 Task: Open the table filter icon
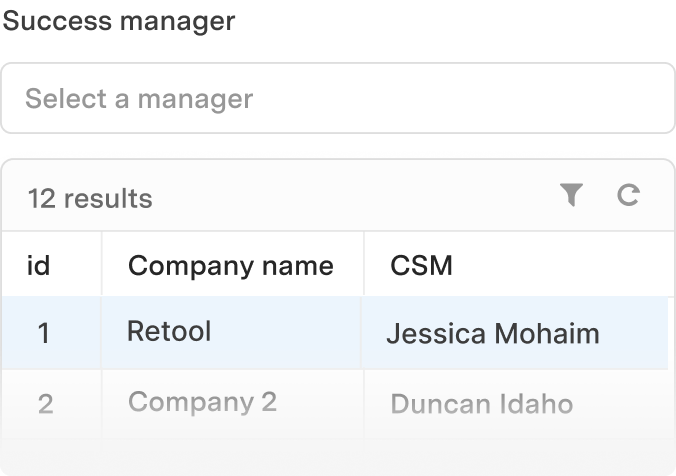point(571,195)
